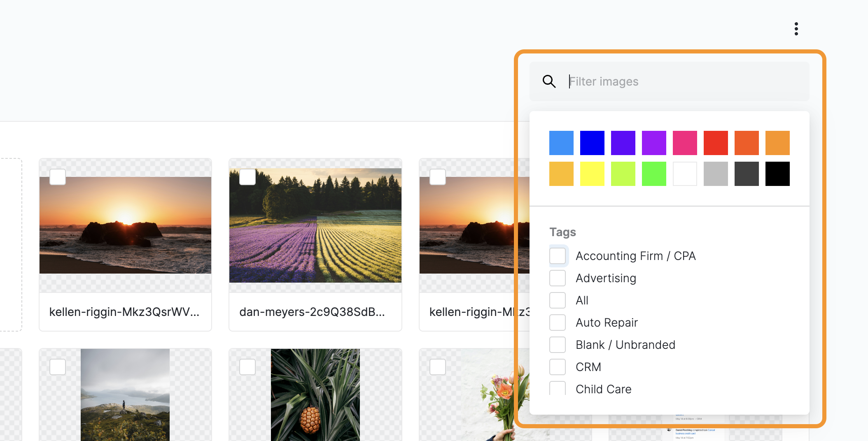Filter by the dark charcoal gray swatch

coord(747,174)
